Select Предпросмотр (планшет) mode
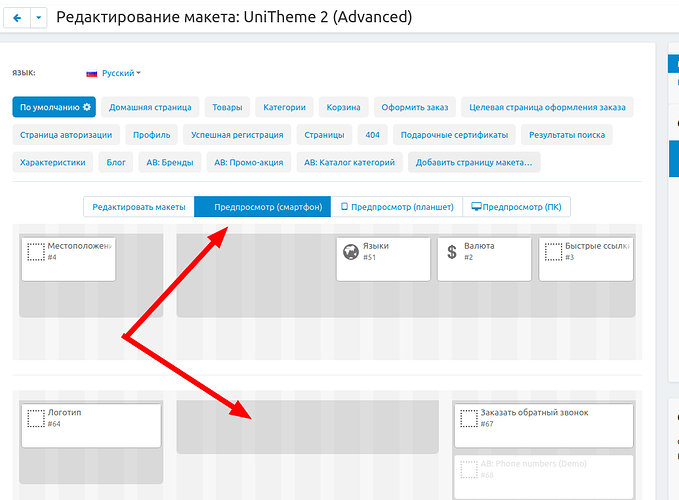The height and width of the screenshot is (500, 679). [397, 207]
